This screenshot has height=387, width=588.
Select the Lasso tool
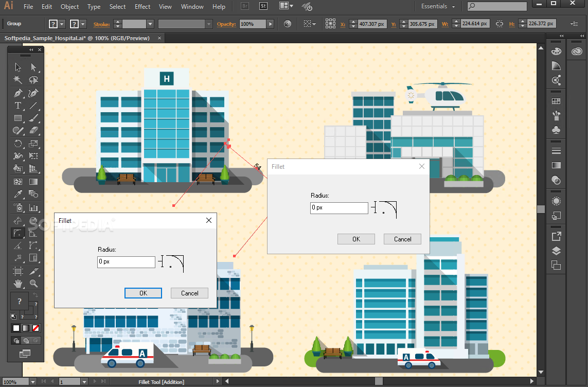(33, 79)
